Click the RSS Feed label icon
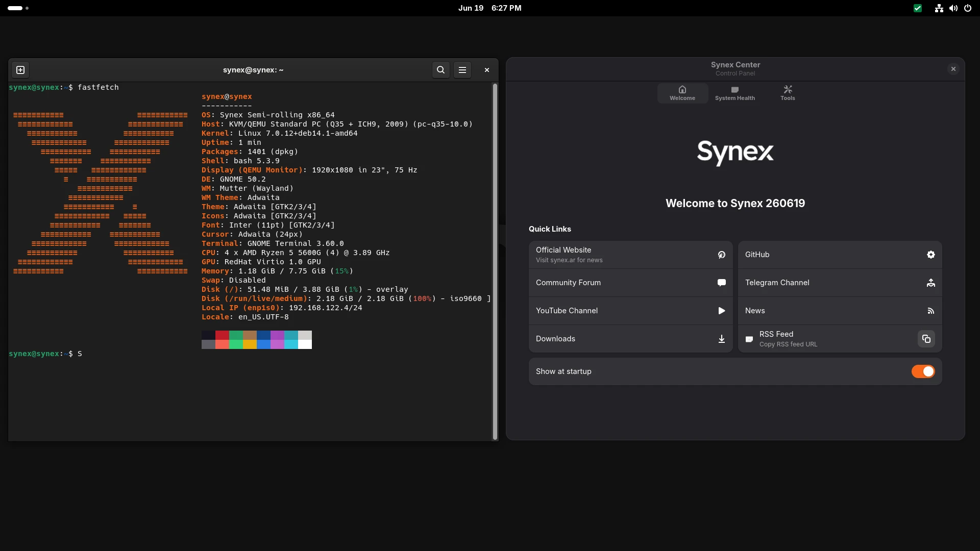 749,339
